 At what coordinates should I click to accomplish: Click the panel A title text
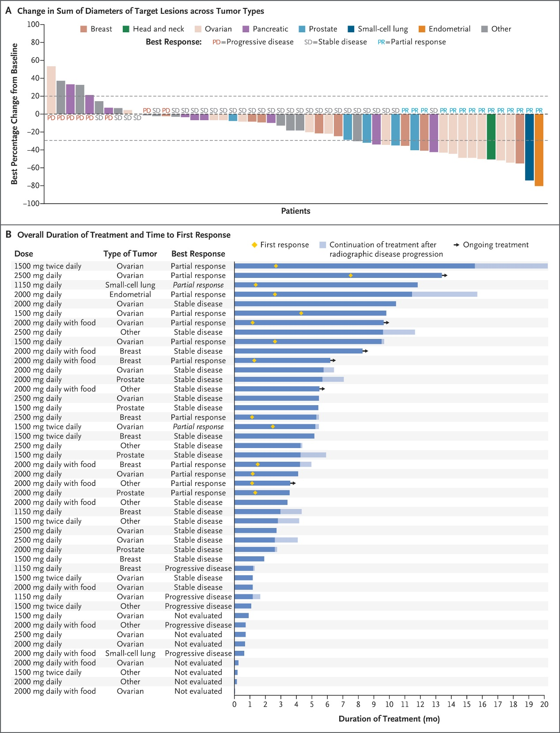pyautogui.click(x=140, y=11)
